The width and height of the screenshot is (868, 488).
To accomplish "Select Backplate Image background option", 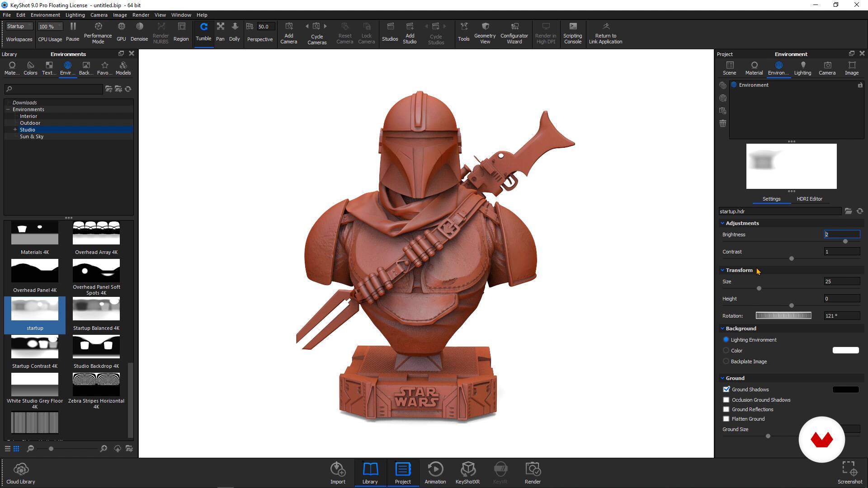I will [726, 361].
